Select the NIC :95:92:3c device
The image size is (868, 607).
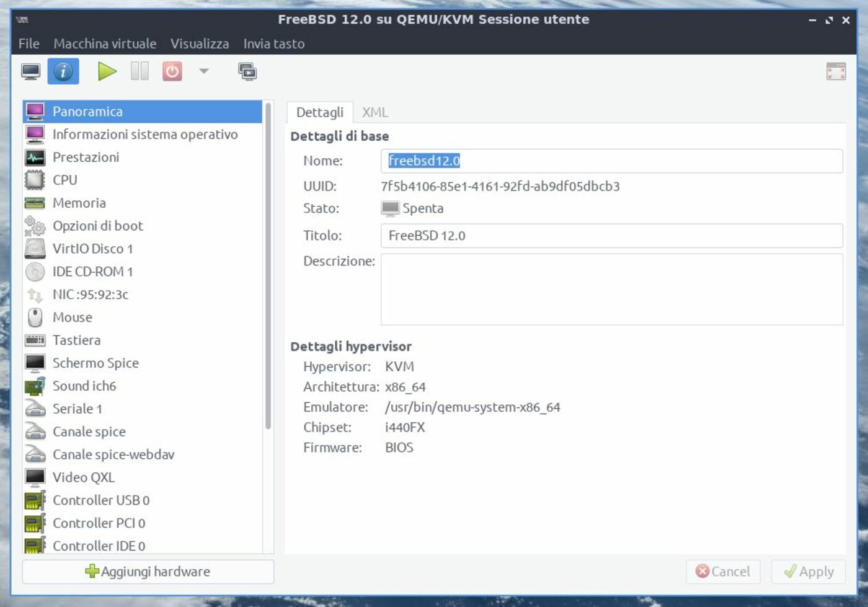click(x=91, y=295)
